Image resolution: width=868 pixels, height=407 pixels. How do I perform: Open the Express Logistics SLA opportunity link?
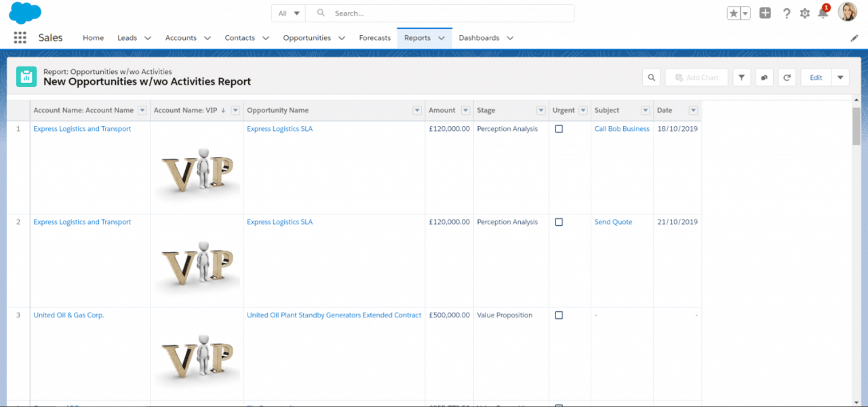(279, 128)
